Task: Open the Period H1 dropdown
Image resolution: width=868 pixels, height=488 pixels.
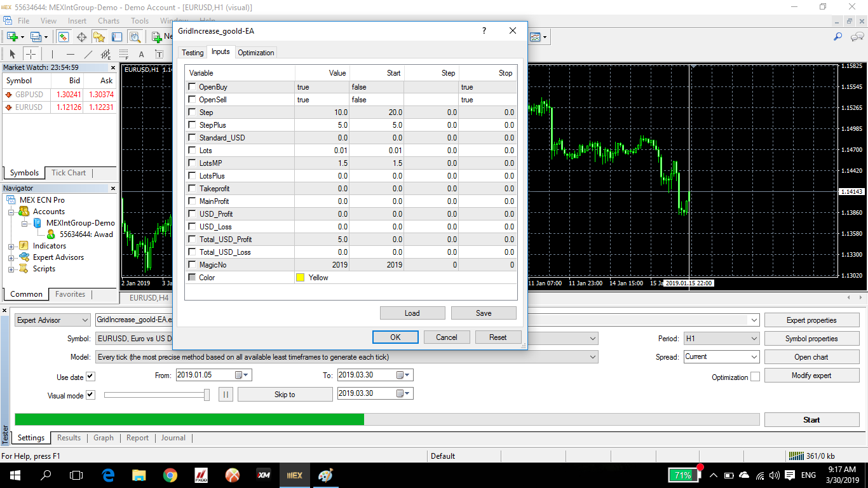Action: pos(721,339)
